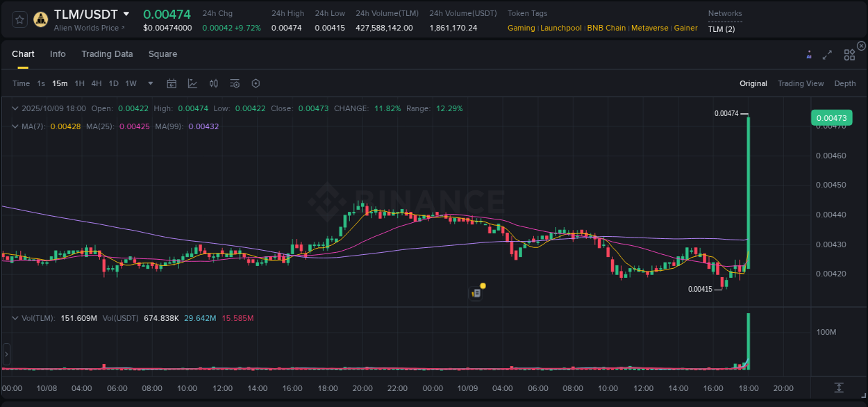Click the green current price label 0.00473
Image resolution: width=868 pixels, height=407 pixels.
point(831,118)
